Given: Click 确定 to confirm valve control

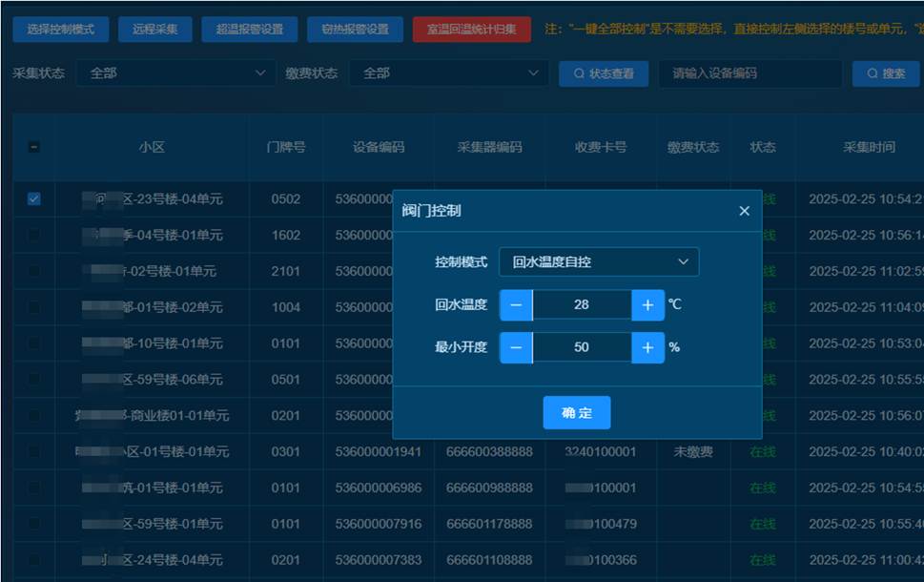Looking at the screenshot, I should pos(576,413).
